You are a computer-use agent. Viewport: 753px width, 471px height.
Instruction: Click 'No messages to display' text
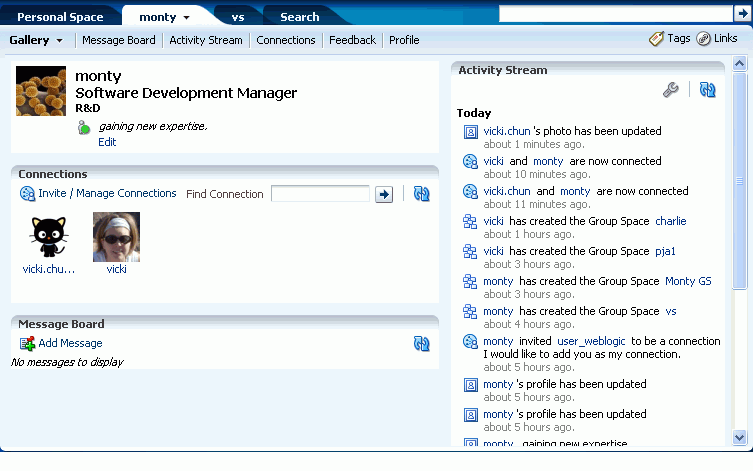click(x=67, y=362)
